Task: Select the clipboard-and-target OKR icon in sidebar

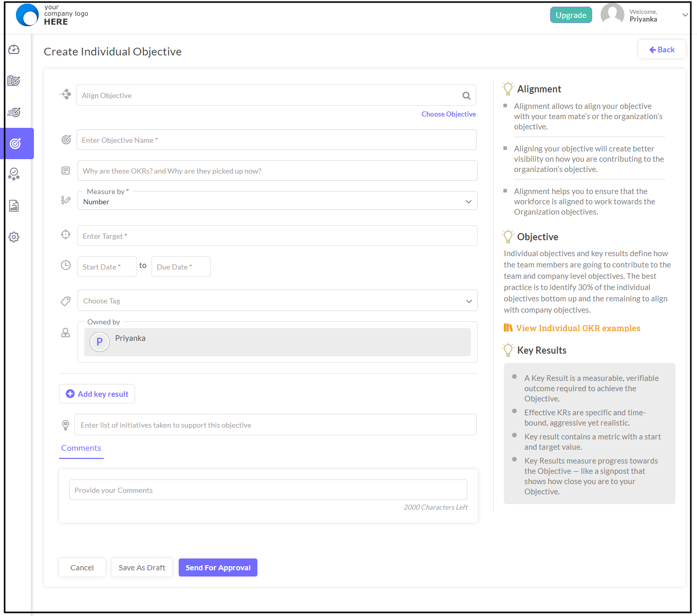Action: coord(13,81)
